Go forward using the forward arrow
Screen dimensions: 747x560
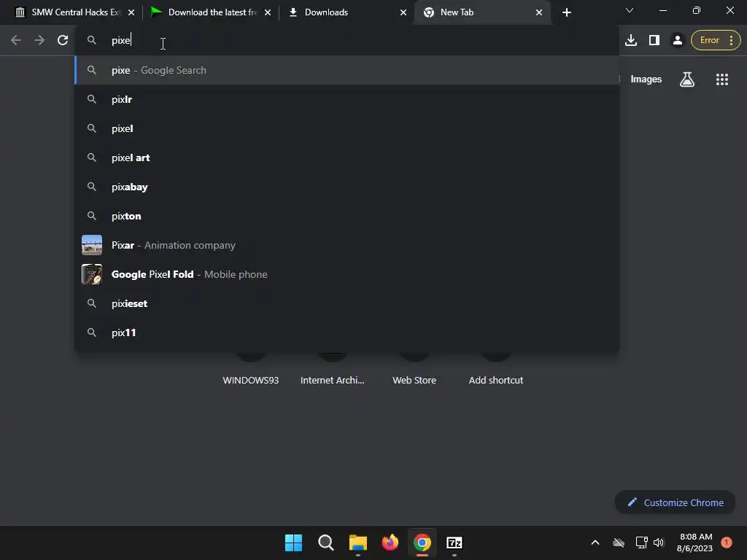point(39,41)
